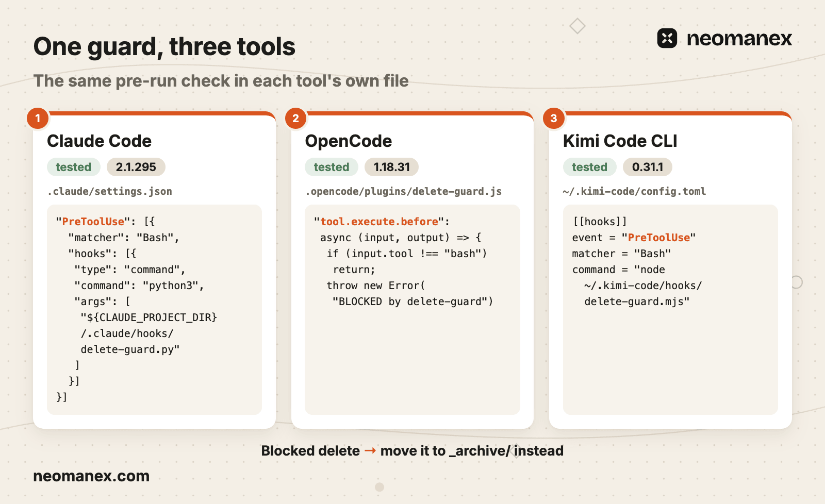Click the "Blocked delete" text

(x=310, y=451)
